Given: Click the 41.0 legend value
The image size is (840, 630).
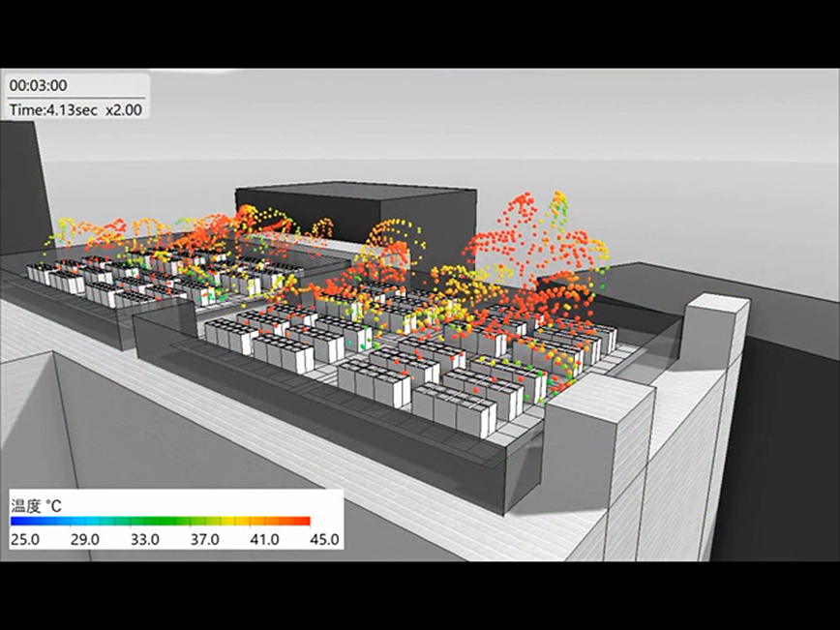Looking at the screenshot, I should pos(264,539).
